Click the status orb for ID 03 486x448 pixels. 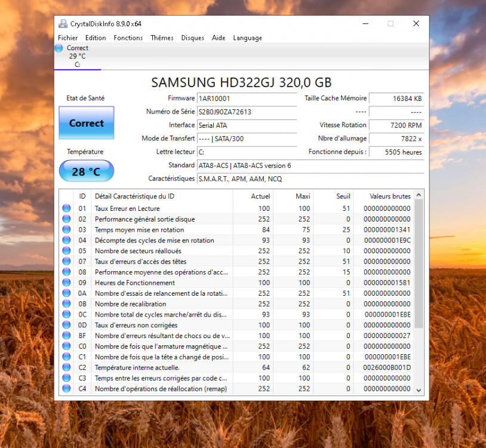point(66,229)
